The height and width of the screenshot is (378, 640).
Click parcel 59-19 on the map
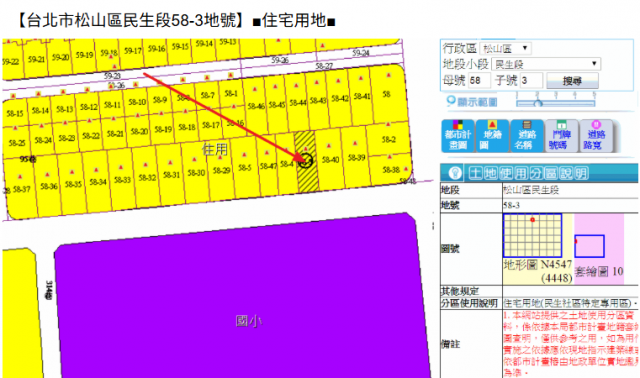tap(84, 55)
